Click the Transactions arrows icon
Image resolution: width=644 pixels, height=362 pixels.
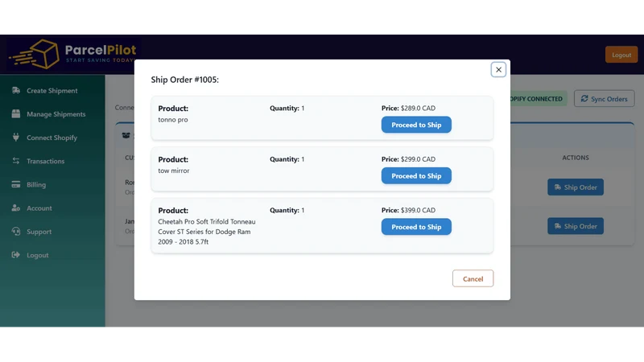pos(16,161)
